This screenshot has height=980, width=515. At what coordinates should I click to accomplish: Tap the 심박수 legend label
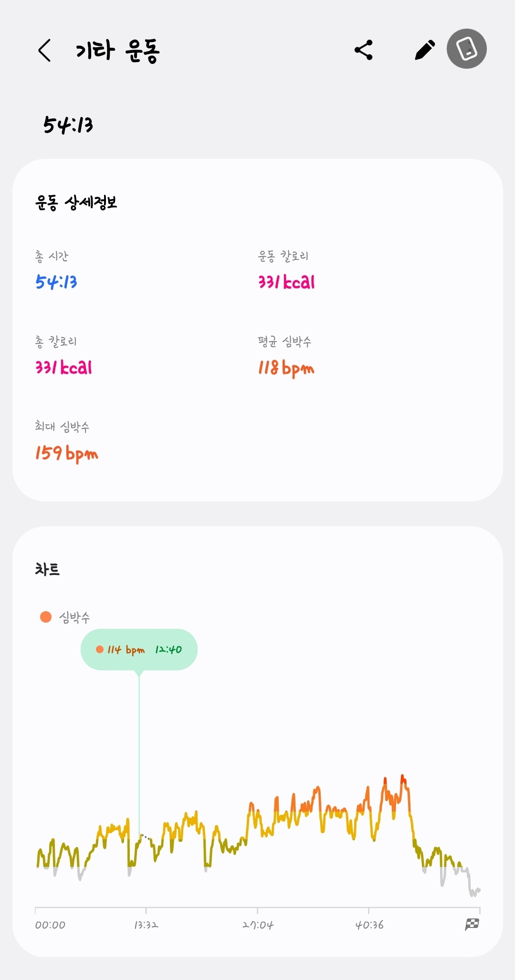(x=74, y=617)
